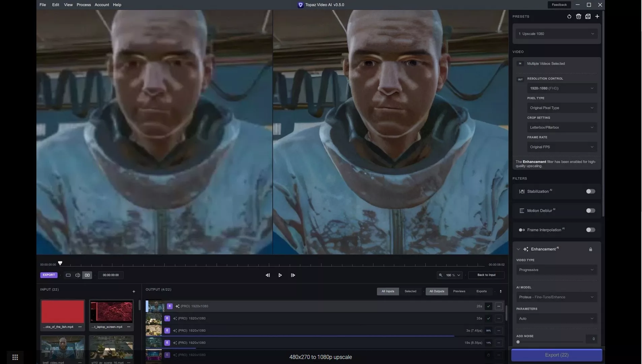Select single view layout icon
Screen dimensions: 642x364
[68, 275]
